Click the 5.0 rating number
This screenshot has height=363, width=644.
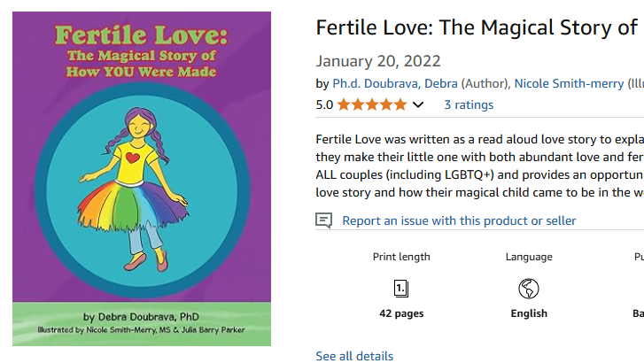point(324,104)
